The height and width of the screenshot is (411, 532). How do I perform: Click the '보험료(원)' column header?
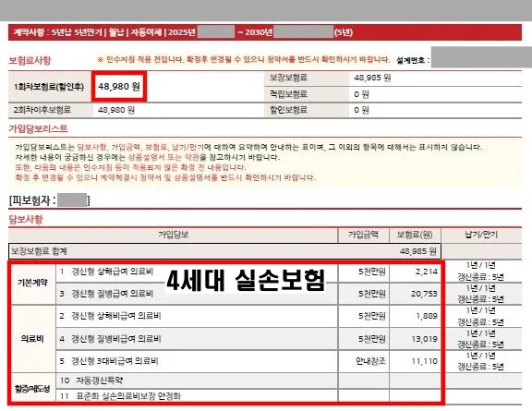click(x=415, y=235)
